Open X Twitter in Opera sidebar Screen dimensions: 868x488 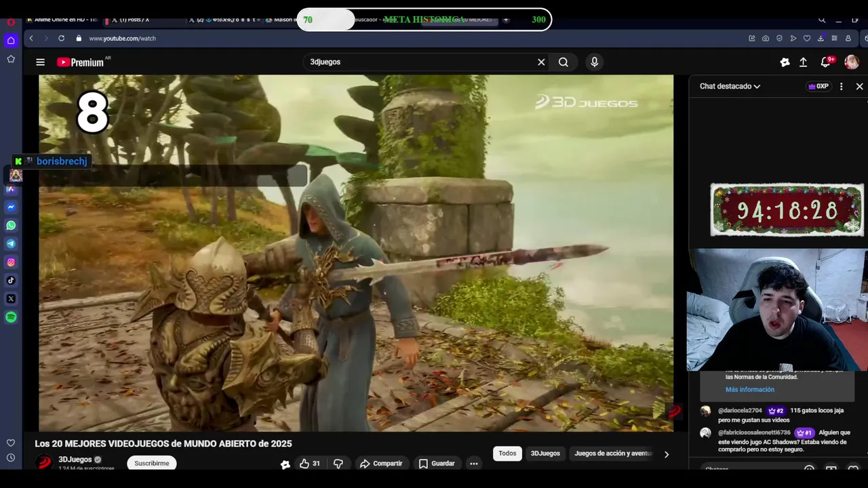coord(11,299)
